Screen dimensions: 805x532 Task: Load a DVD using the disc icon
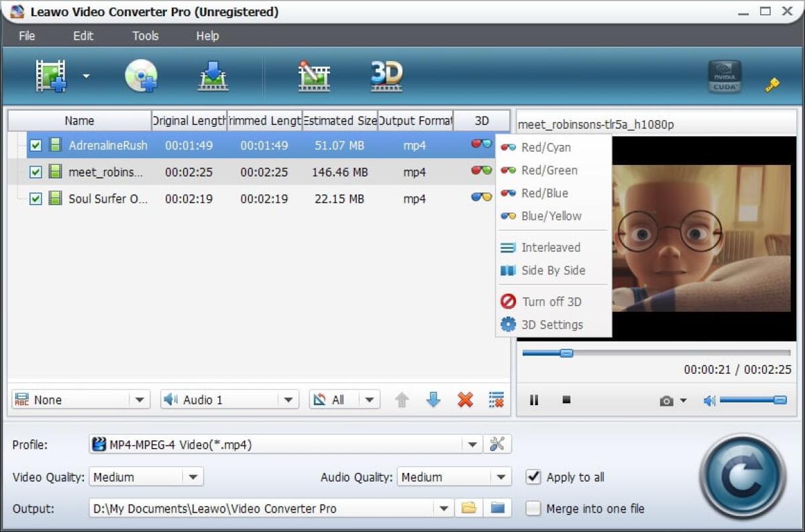[x=142, y=74]
